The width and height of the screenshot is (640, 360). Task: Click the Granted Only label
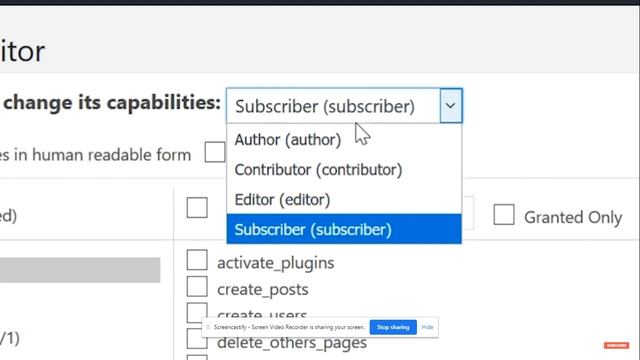click(573, 217)
